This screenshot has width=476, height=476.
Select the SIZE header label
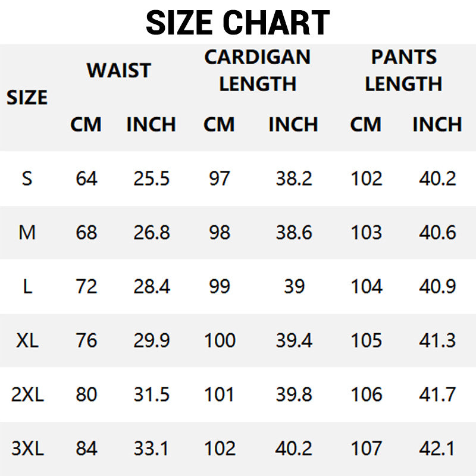point(27,97)
